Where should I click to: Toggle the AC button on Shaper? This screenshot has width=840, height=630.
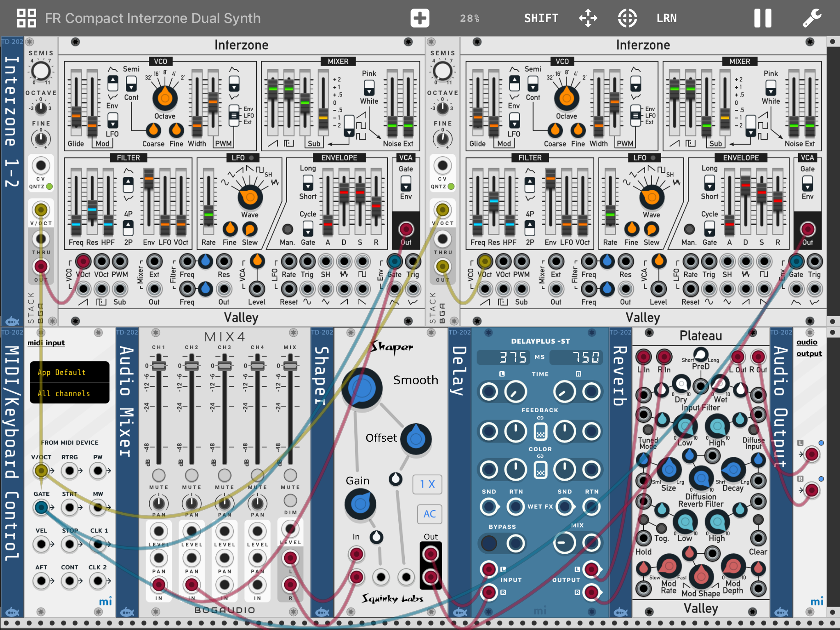pyautogui.click(x=429, y=514)
